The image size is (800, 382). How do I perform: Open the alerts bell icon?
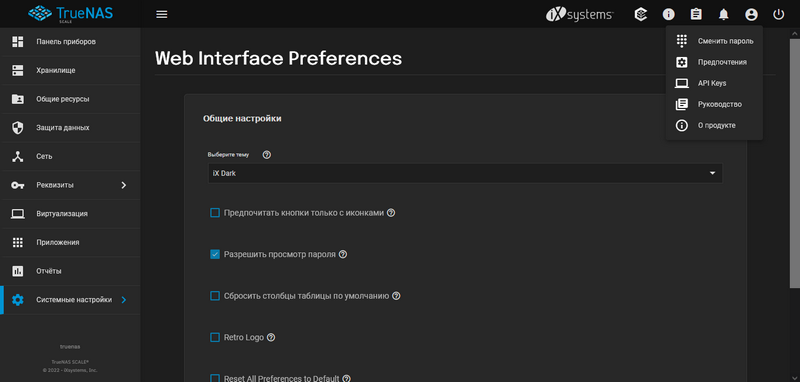[x=723, y=14]
